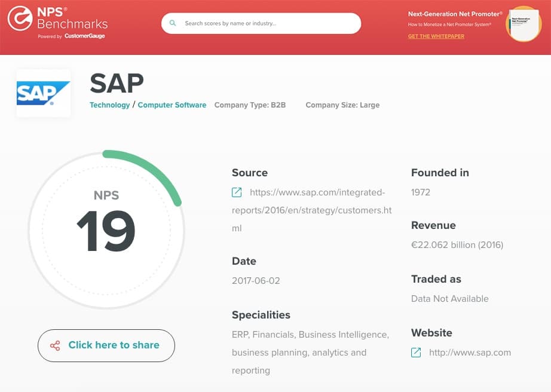Open the external link icon beside the Website URL
This screenshot has height=392, width=551.
[x=415, y=353]
